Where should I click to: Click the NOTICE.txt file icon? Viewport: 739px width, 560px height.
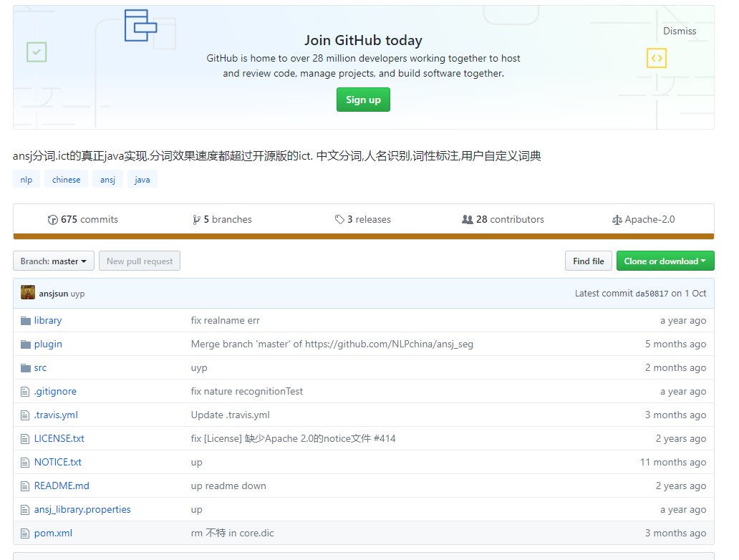click(x=25, y=463)
